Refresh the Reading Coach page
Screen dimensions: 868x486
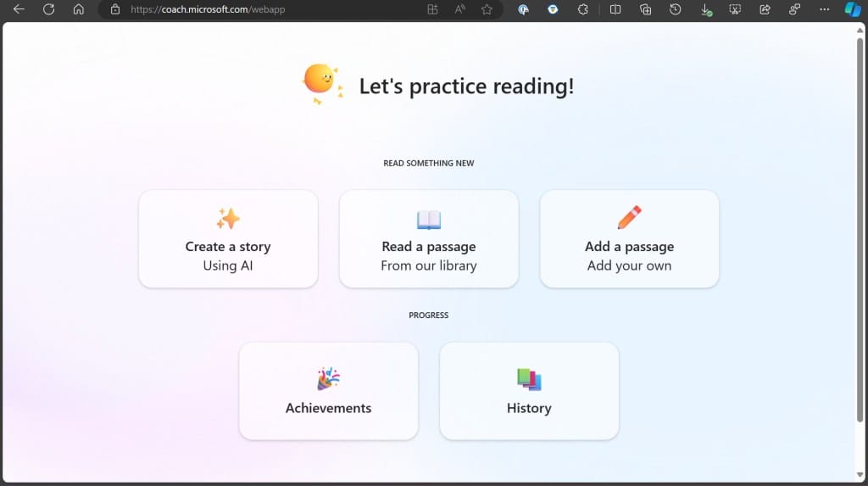(48, 9)
